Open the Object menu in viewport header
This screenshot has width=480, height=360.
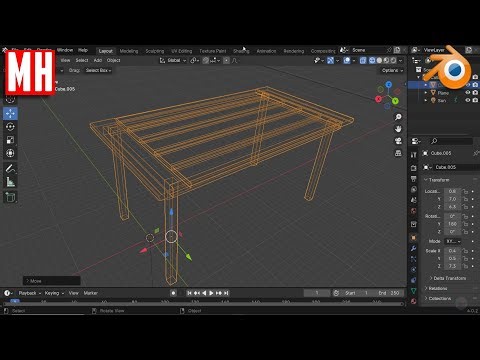(113, 60)
